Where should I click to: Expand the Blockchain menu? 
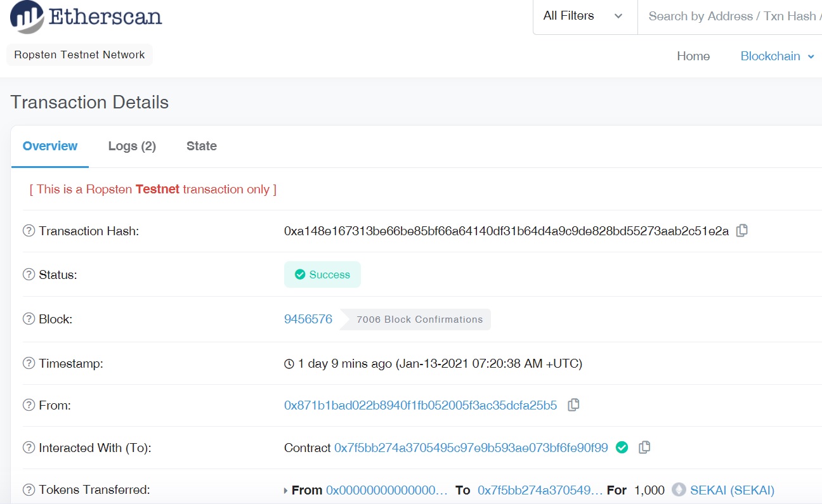click(777, 56)
